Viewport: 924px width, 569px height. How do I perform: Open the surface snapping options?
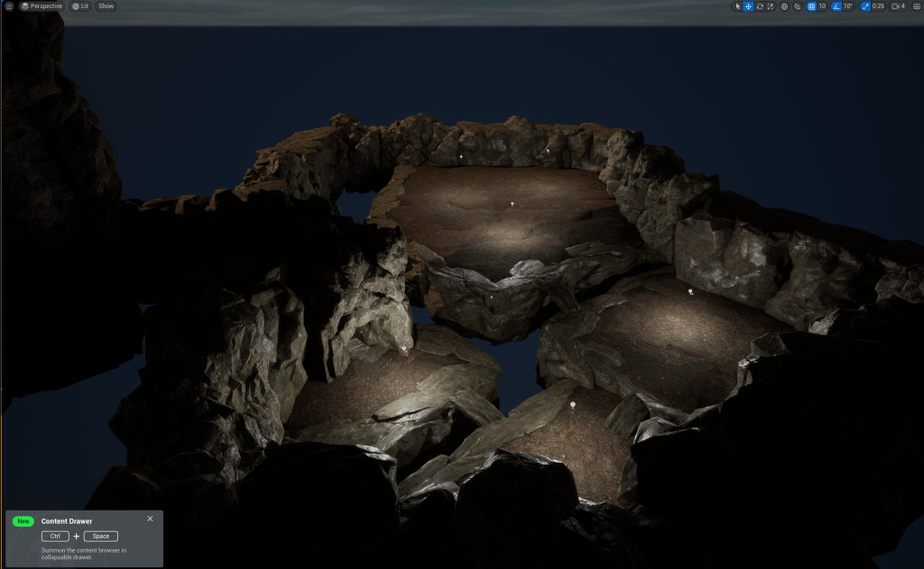tap(797, 6)
